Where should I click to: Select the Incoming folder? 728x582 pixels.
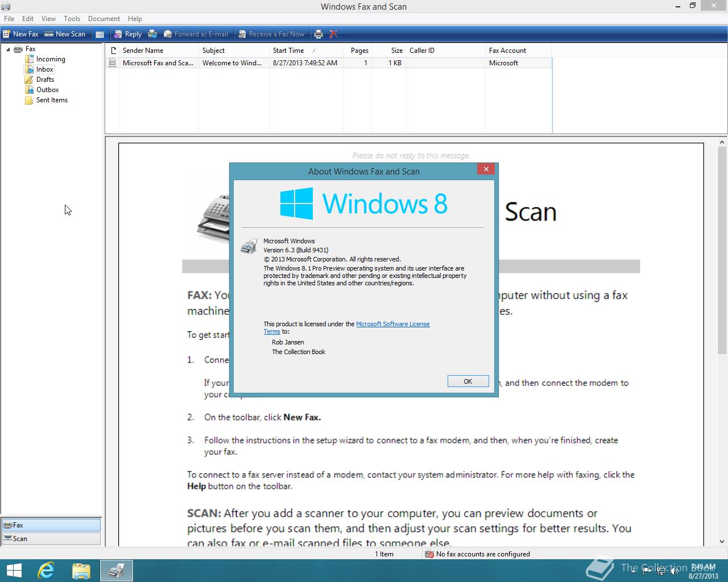pos(51,59)
